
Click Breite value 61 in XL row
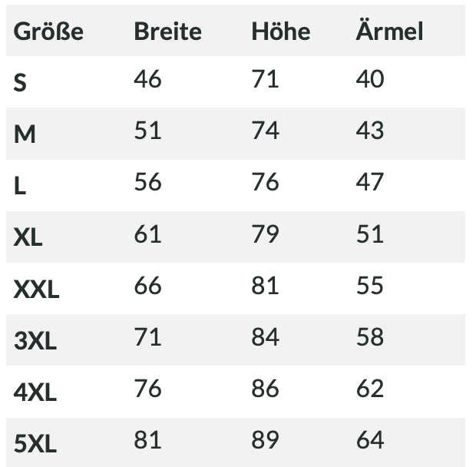tap(148, 234)
